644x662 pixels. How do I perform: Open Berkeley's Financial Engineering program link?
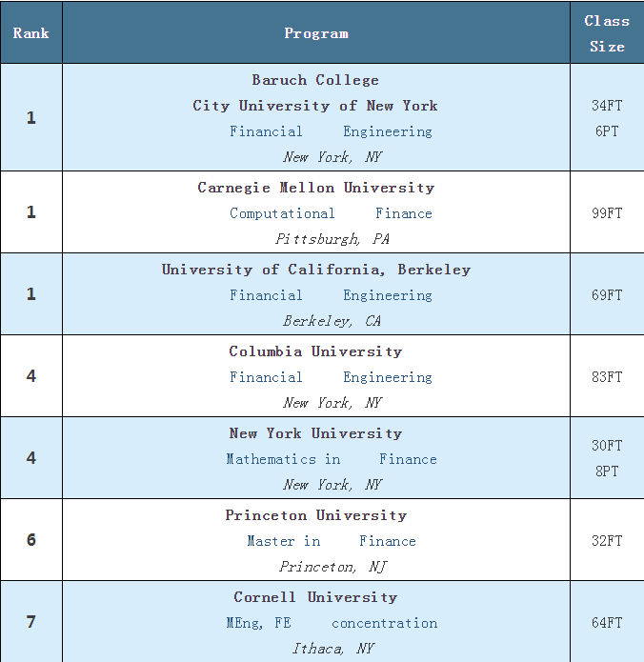[331, 295]
